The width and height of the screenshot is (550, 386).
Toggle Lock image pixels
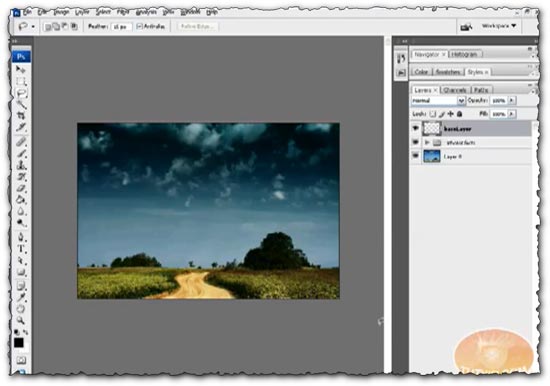point(442,114)
